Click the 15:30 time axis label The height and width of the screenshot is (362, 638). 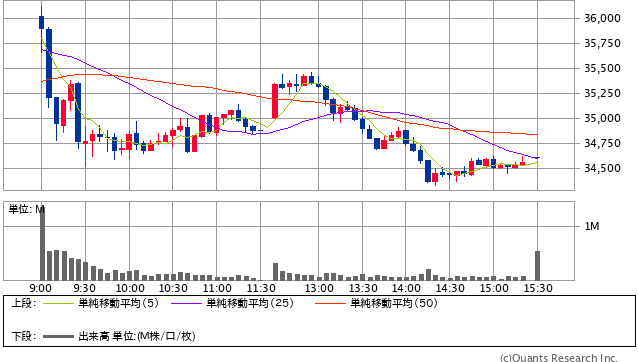point(538,288)
